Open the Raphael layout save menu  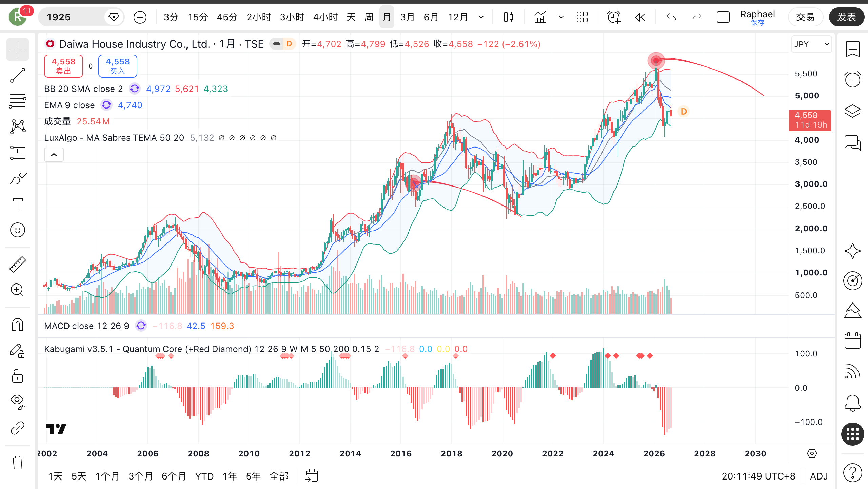[x=757, y=17]
